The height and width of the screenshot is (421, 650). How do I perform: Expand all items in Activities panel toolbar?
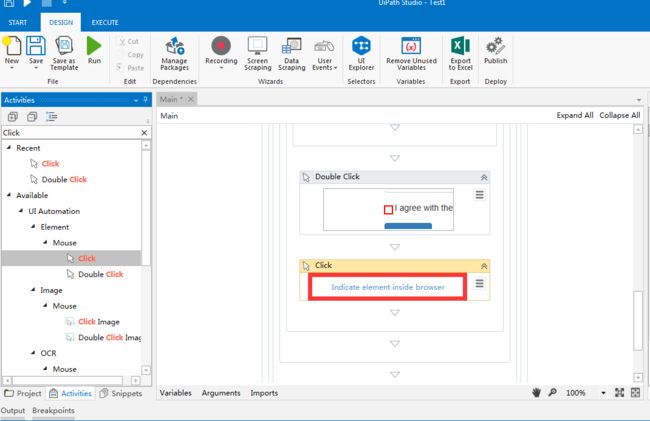pyautogui.click(x=12, y=117)
